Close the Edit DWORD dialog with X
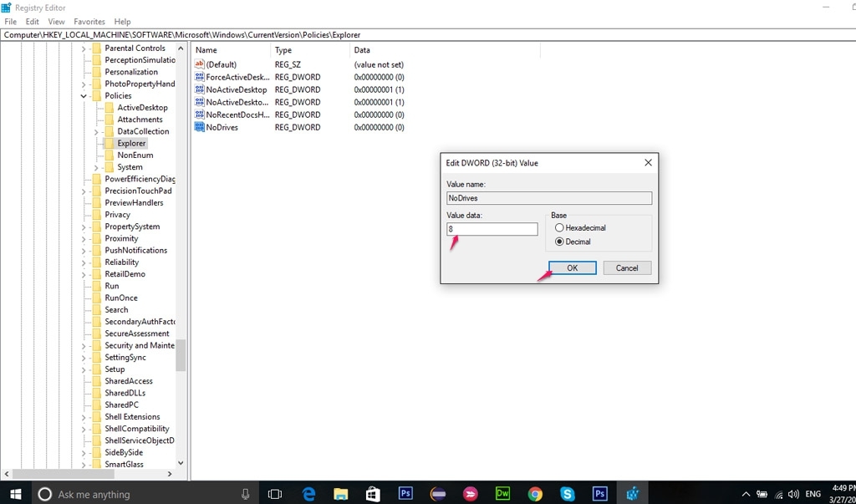The height and width of the screenshot is (504, 856). click(648, 163)
